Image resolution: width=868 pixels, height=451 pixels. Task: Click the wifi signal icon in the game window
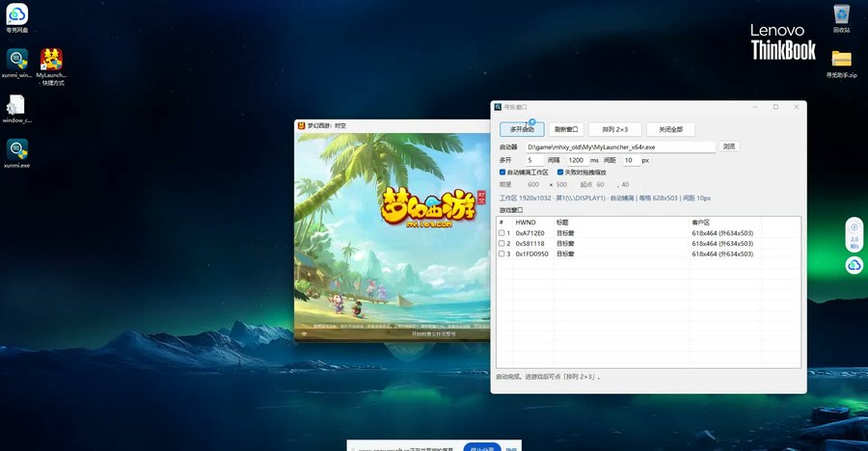pos(304,334)
